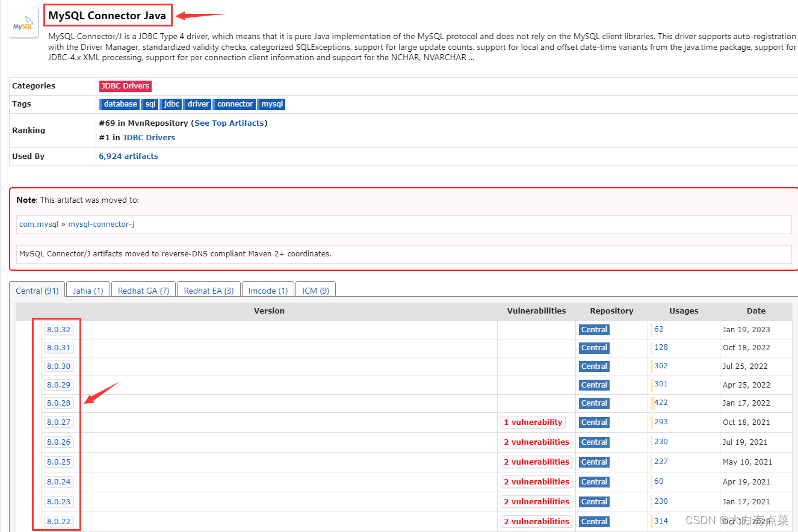
Task: View 2 vulnerabilities for version 8.0.26
Action: tap(537, 442)
